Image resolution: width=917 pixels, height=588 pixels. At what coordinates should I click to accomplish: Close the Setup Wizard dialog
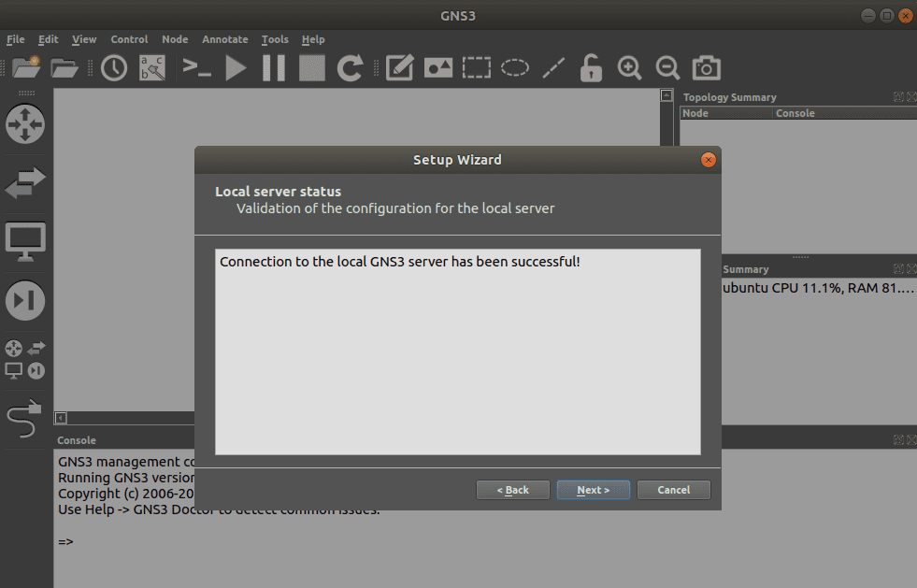click(709, 160)
